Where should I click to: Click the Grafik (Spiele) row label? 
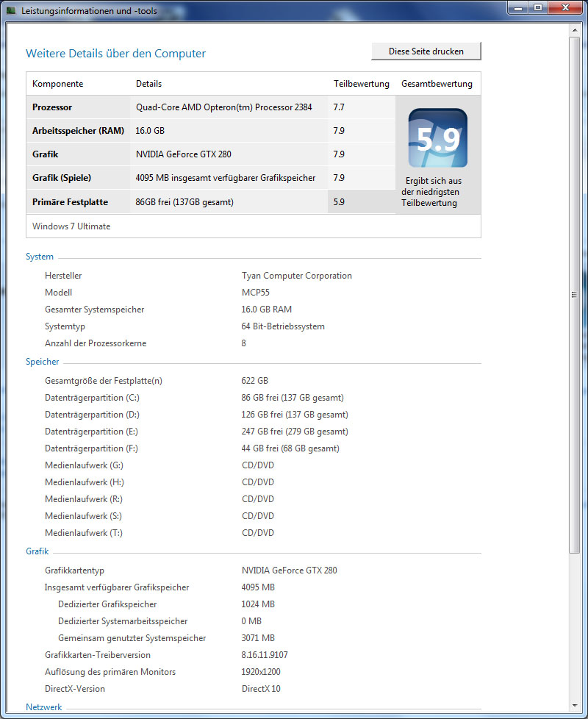pos(62,178)
